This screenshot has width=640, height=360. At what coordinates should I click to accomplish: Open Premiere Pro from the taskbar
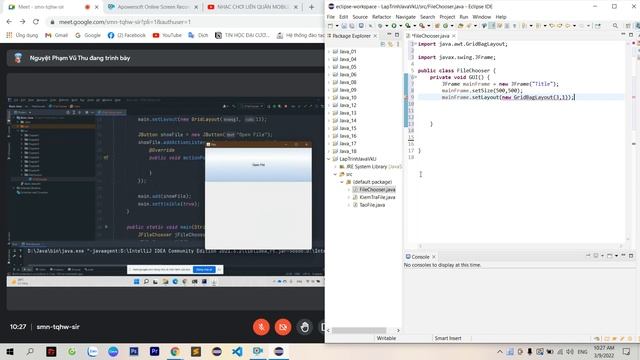154,351
